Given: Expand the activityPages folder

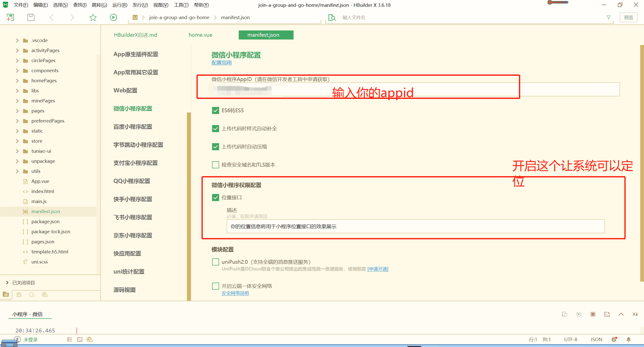Looking at the screenshot, I should (x=17, y=51).
